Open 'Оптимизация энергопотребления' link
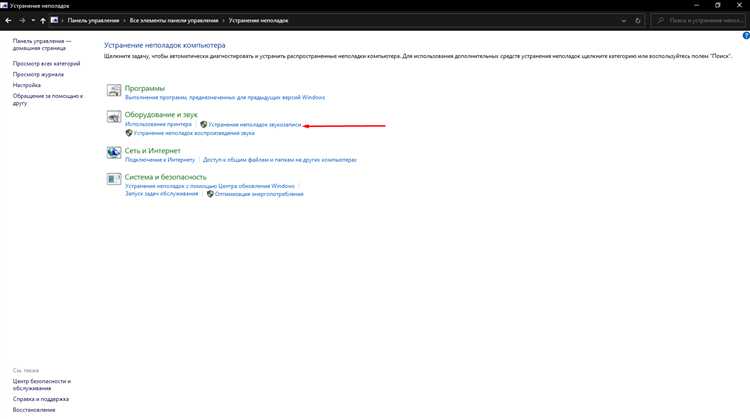 click(259, 194)
